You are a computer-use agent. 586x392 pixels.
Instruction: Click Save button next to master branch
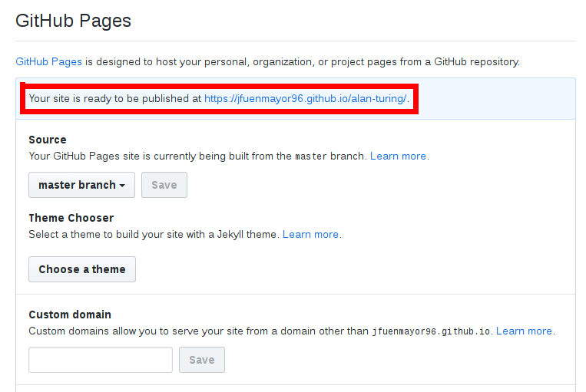[x=164, y=185]
